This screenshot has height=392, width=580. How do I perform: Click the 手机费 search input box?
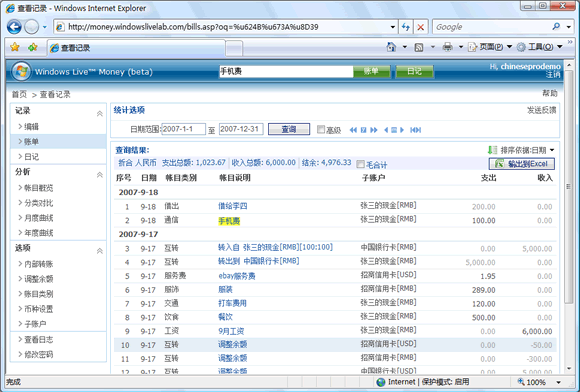(x=286, y=71)
